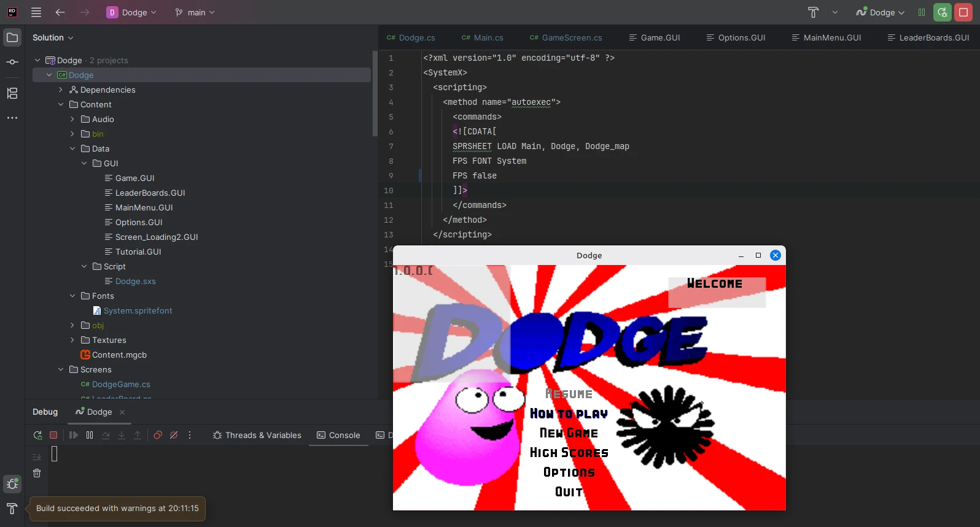The height and width of the screenshot is (527, 980).
Task: Stop the running Dodge session from the top toolbar
Action: pyautogui.click(x=963, y=12)
